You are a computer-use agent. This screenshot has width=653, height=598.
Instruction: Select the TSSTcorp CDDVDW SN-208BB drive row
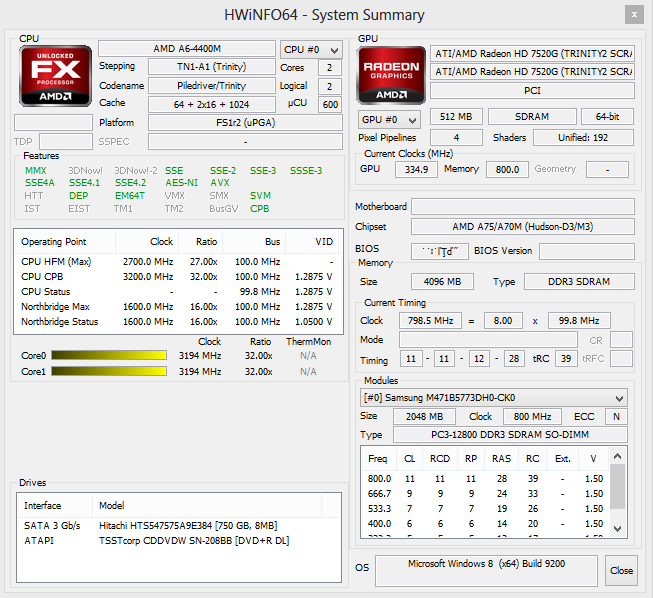(x=179, y=541)
